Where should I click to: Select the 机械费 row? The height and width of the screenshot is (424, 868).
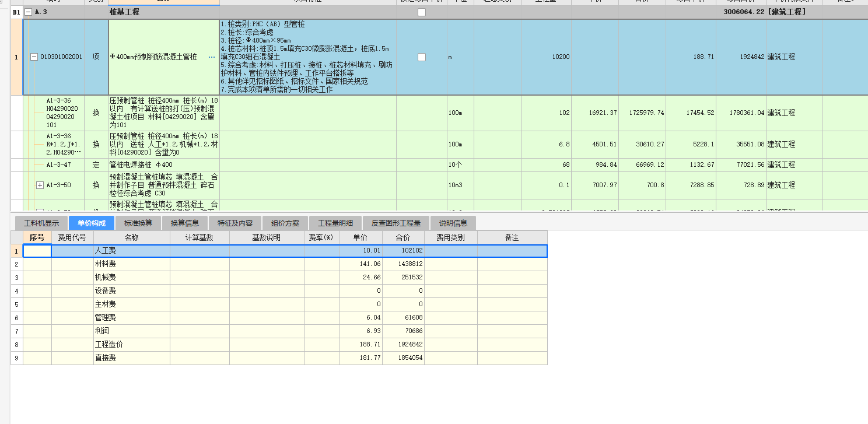(x=279, y=278)
